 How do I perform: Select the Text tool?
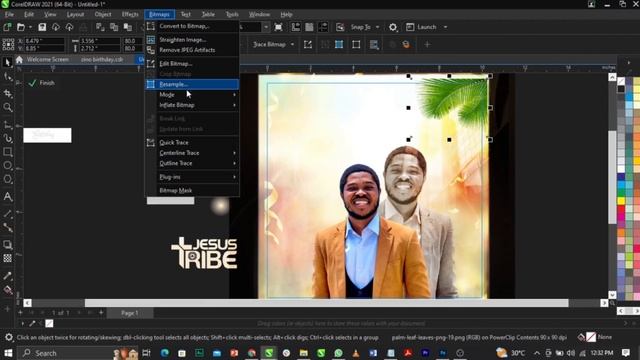[7, 196]
